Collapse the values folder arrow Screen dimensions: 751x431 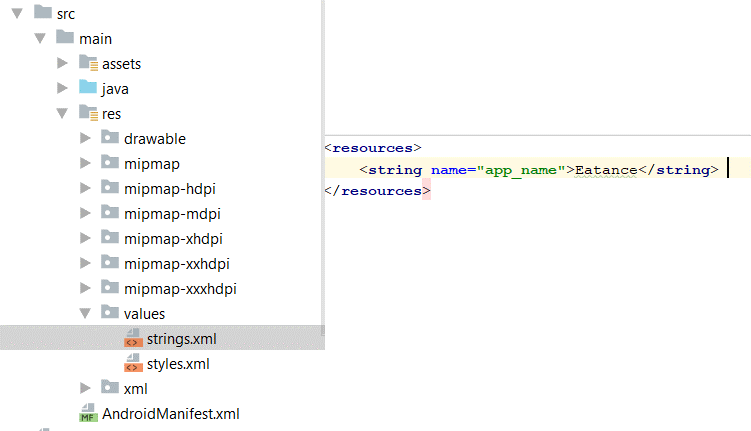tap(85, 314)
